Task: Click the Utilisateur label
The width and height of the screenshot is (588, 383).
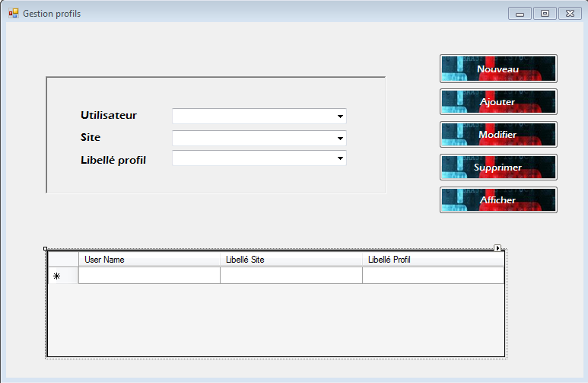Action: tap(109, 115)
